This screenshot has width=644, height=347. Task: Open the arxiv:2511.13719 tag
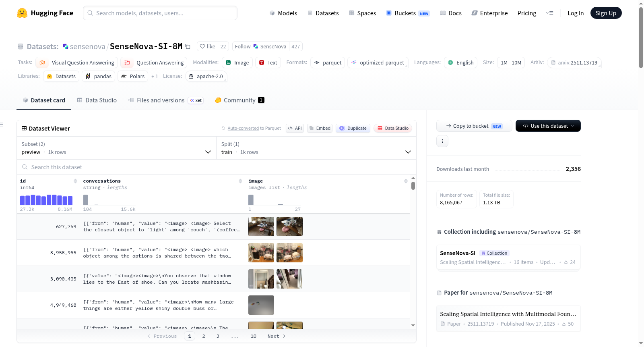(574, 62)
